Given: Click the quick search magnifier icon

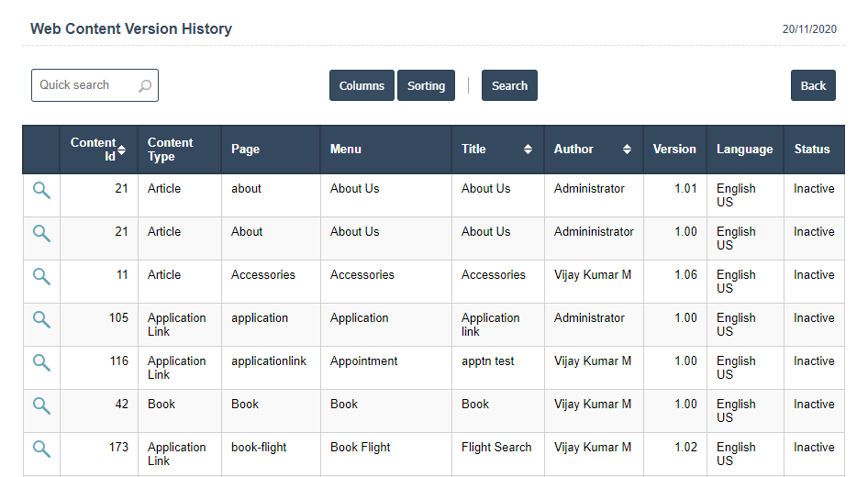Looking at the screenshot, I should (145, 86).
